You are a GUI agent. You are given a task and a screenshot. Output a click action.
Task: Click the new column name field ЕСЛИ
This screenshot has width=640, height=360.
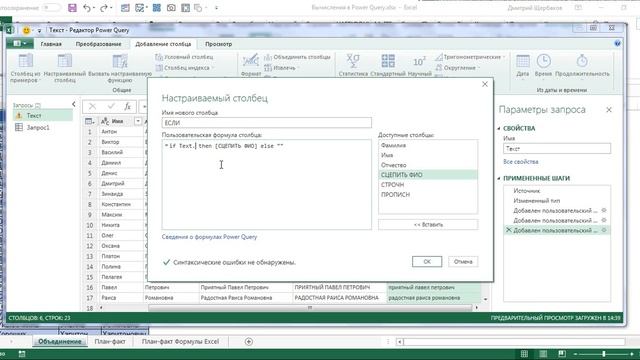[267, 122]
